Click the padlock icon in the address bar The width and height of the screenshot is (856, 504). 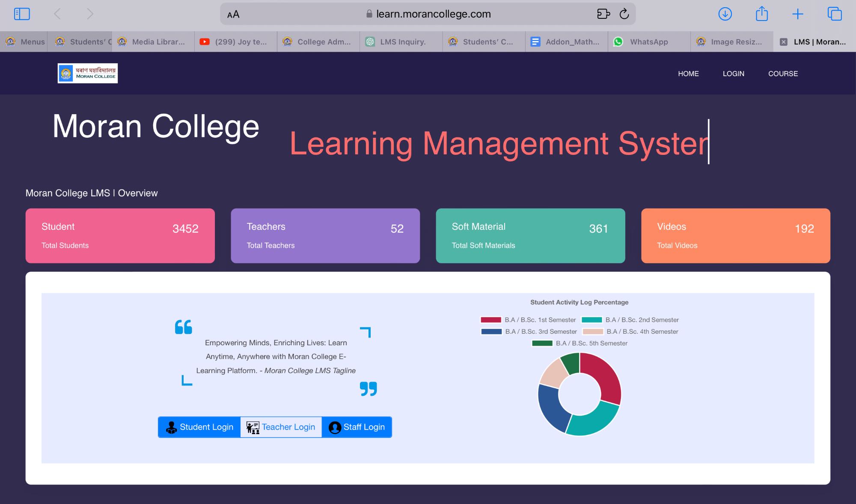pos(369,14)
